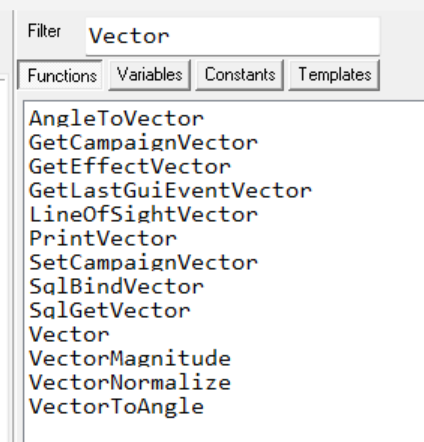Screen dimensions: 424x442
Task: Switch to the Functions tab
Action: tap(60, 75)
